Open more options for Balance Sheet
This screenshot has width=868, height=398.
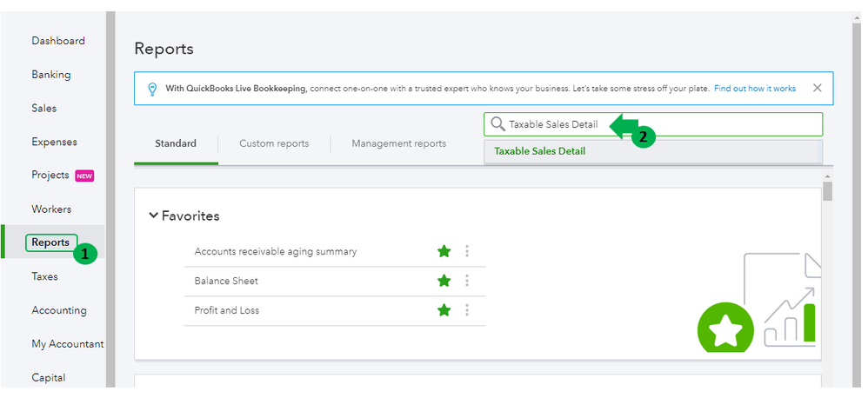pyautogui.click(x=467, y=281)
